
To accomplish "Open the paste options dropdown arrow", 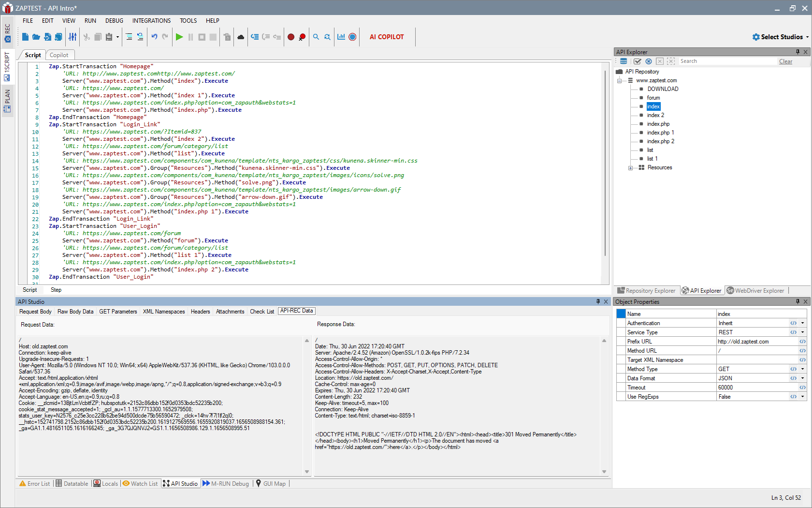I will click(117, 37).
